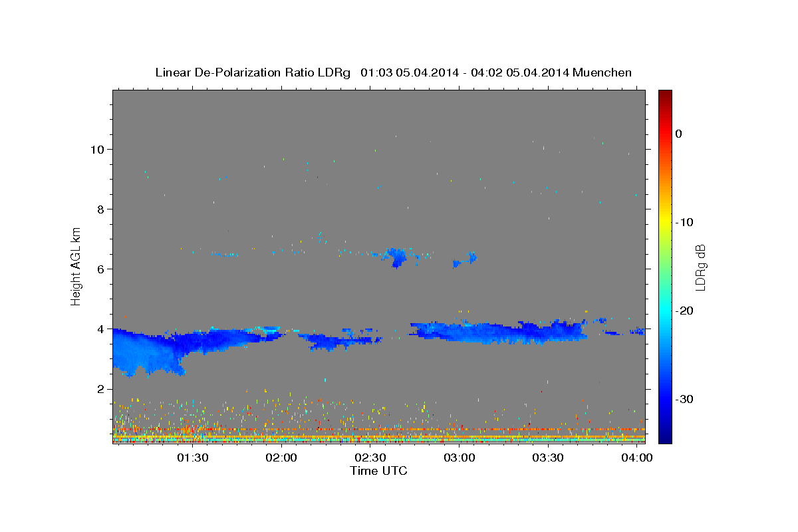This screenshot has height=532, width=798.
Task: Click the height tick label '4'
Action: point(101,329)
